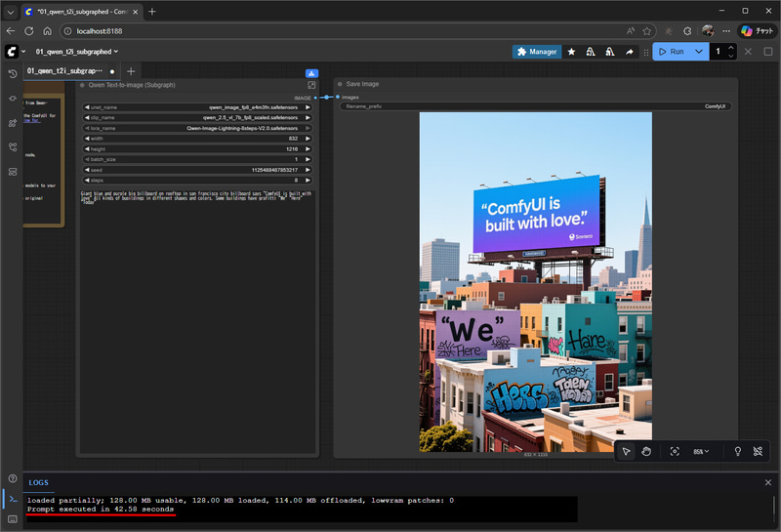
Task: Click the blue subgraph button above node
Action: coord(311,73)
